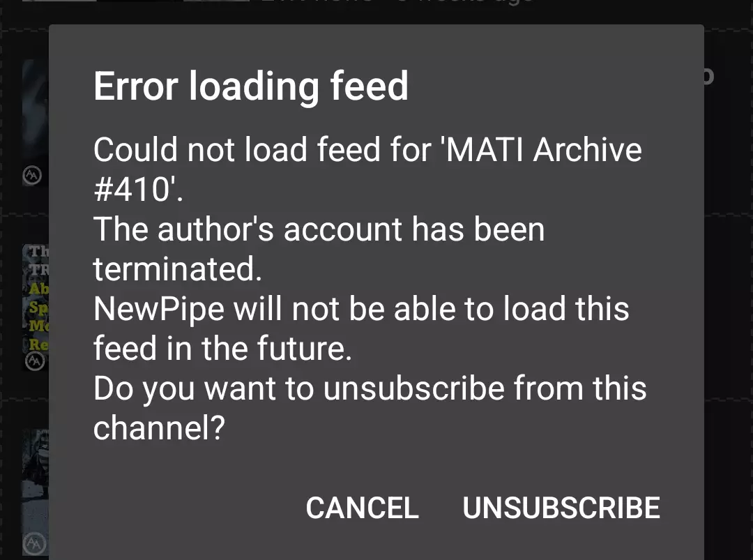The width and height of the screenshot is (753, 560).
Task: Click the word 'channel?' in the dialog
Action: pyautogui.click(x=159, y=428)
